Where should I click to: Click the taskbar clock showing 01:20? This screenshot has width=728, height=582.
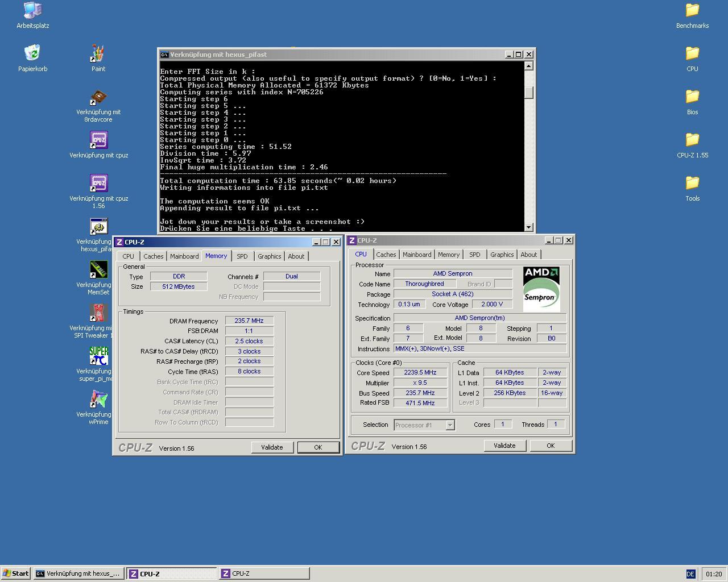714,574
